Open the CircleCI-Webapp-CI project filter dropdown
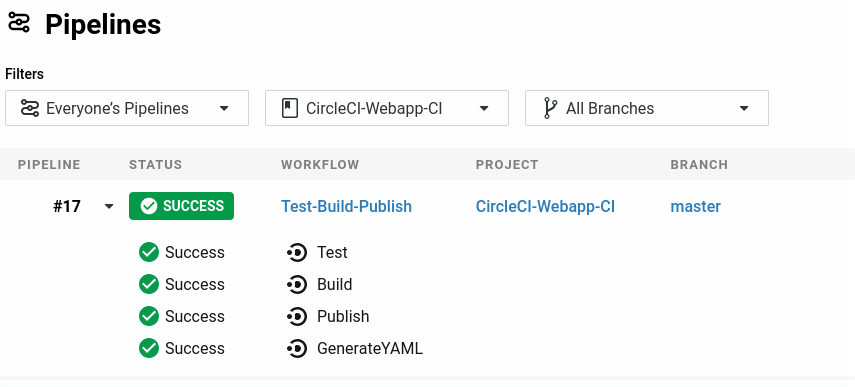Image resolution: width=855 pixels, height=387 pixels. [387, 108]
